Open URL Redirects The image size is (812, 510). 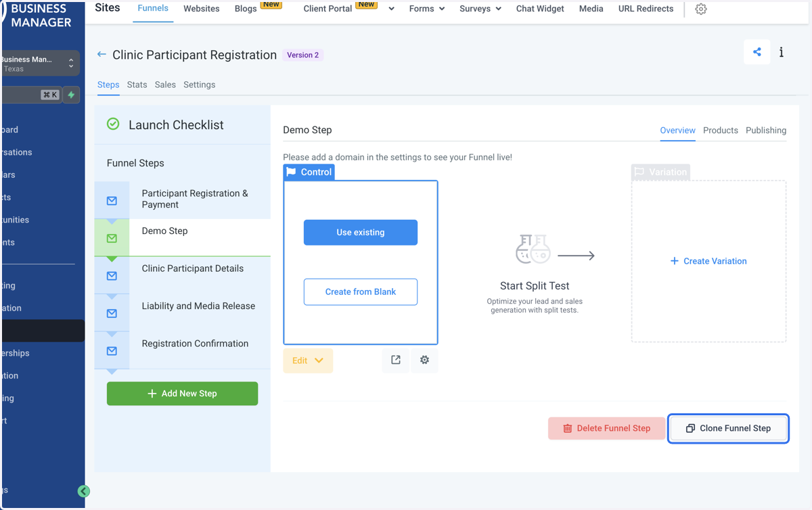tap(646, 9)
